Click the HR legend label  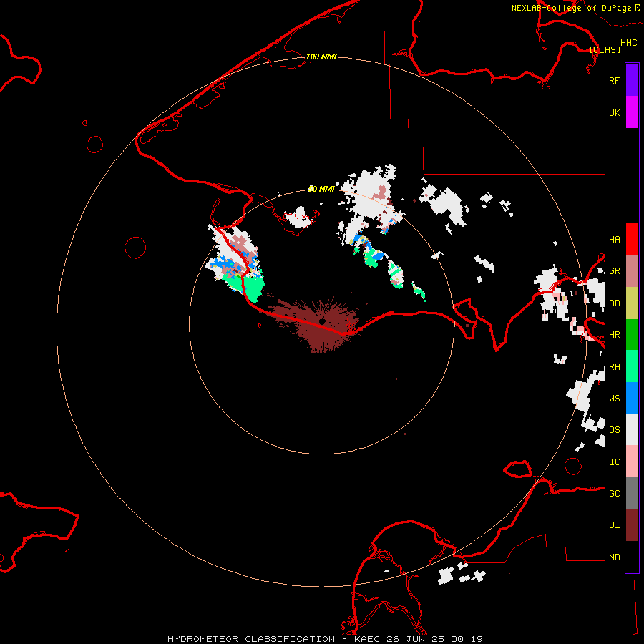614,335
